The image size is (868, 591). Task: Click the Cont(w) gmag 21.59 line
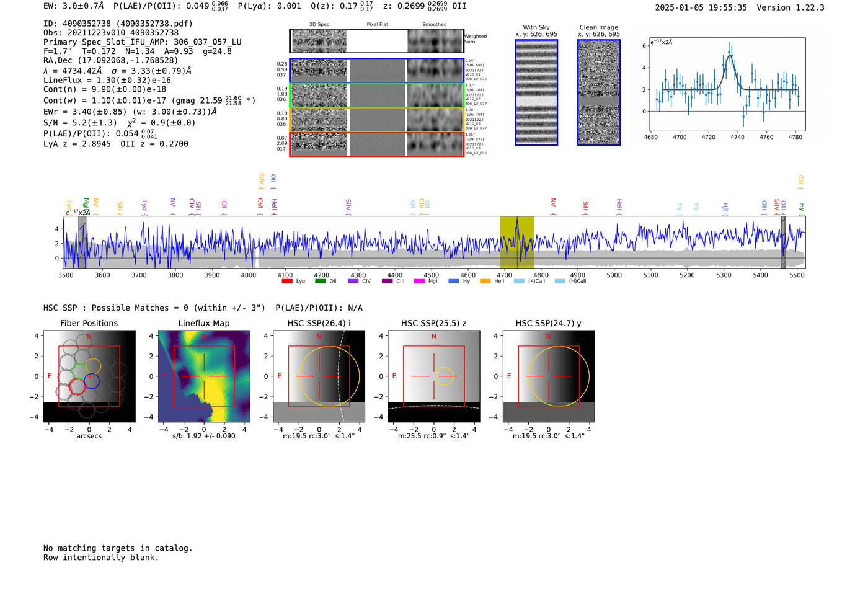click(149, 100)
